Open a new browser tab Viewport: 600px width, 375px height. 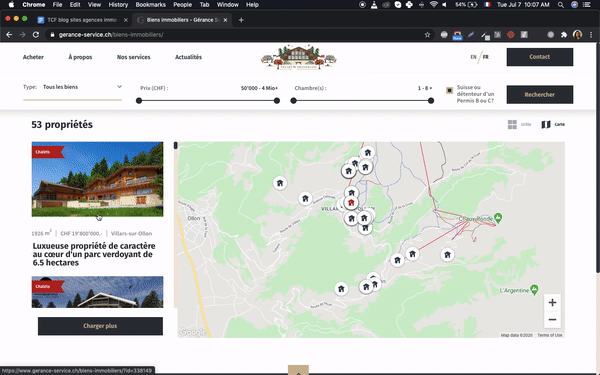(241, 20)
